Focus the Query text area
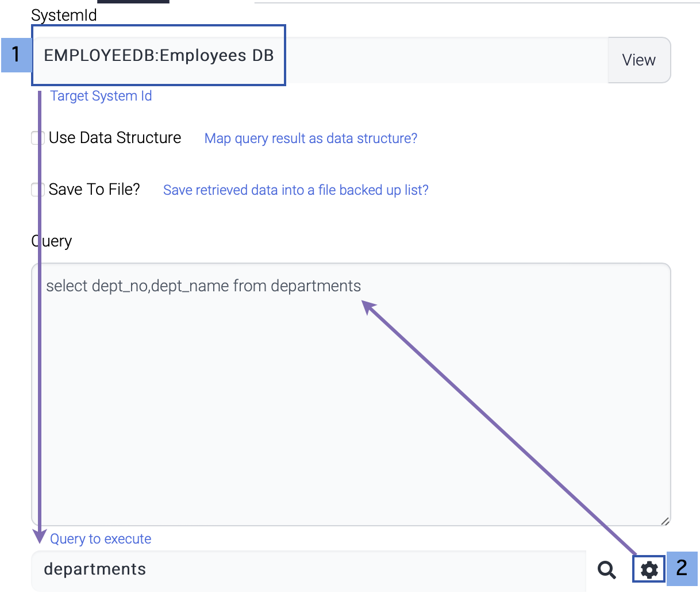 (x=351, y=394)
